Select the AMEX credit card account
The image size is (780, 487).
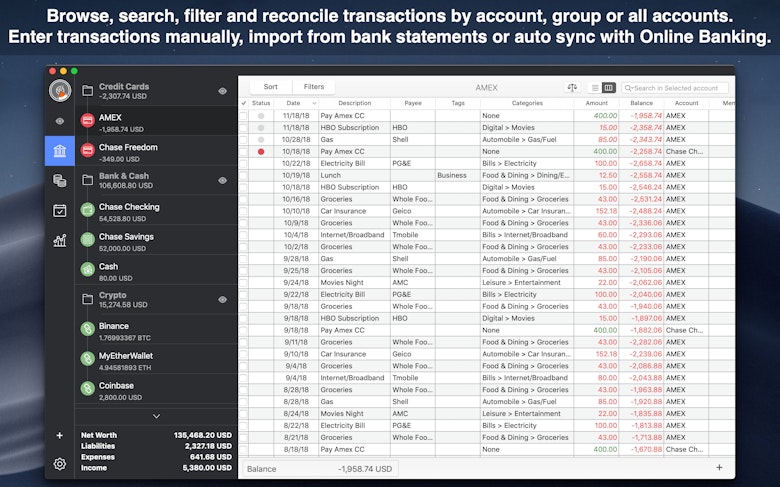(x=156, y=121)
